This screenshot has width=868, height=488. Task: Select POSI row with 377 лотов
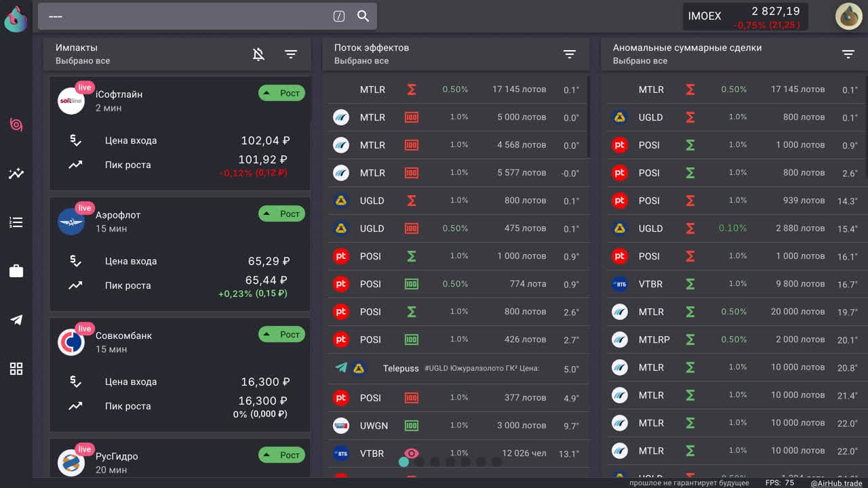point(456,398)
